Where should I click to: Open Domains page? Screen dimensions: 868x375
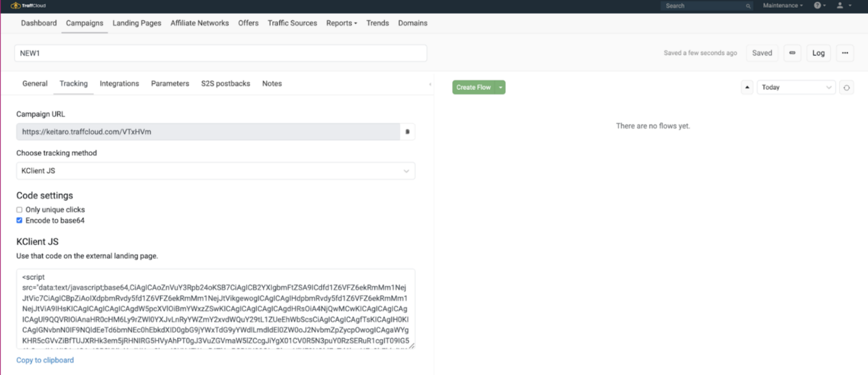tap(413, 23)
